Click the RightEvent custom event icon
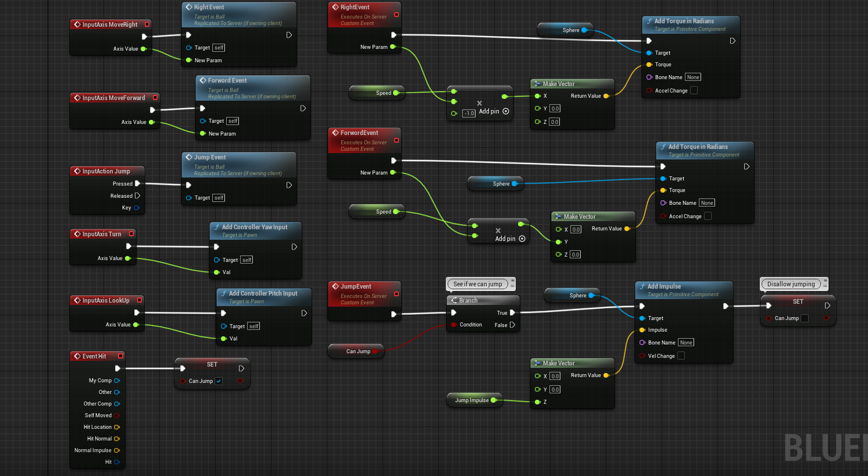This screenshot has width=868, height=476. [x=335, y=7]
